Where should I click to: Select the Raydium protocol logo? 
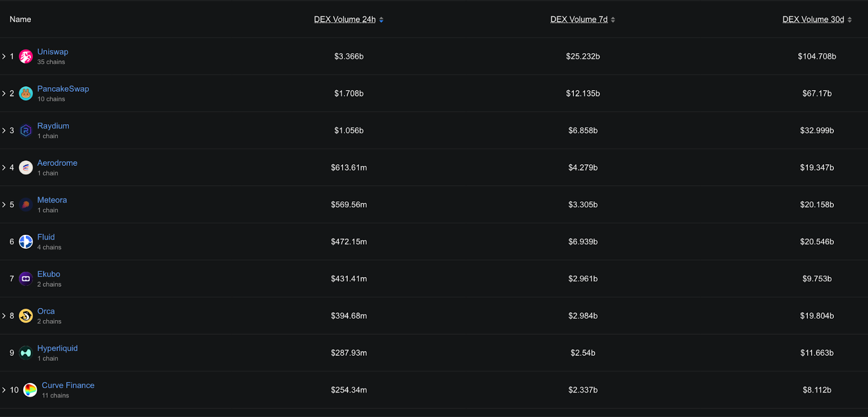(x=25, y=130)
